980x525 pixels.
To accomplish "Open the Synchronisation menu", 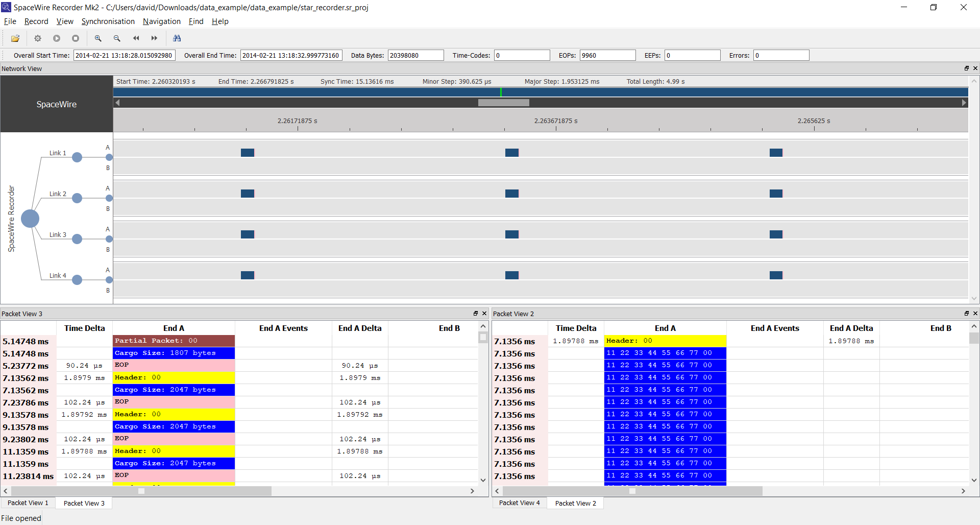I will click(x=108, y=21).
